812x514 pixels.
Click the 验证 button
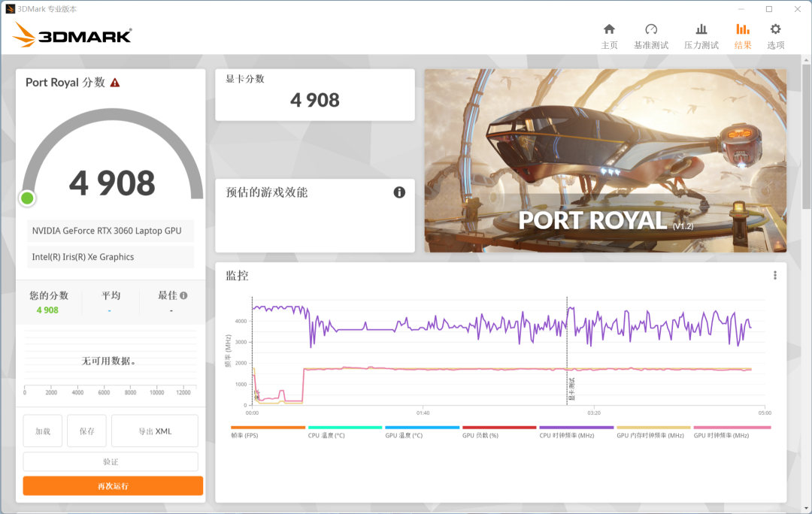(x=111, y=461)
